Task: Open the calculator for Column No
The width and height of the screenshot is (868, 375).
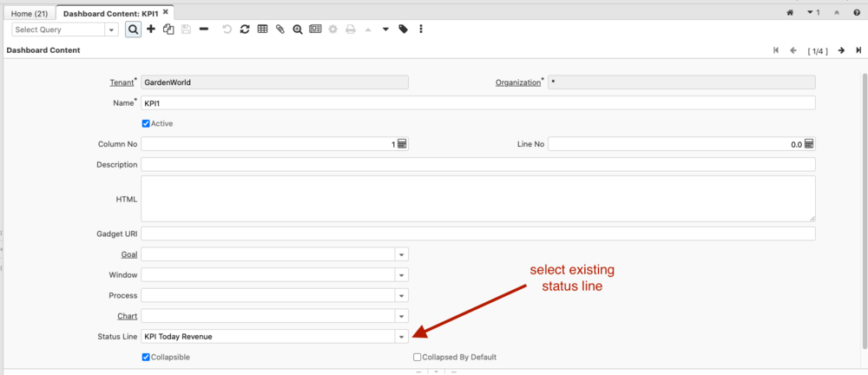Action: coord(402,144)
